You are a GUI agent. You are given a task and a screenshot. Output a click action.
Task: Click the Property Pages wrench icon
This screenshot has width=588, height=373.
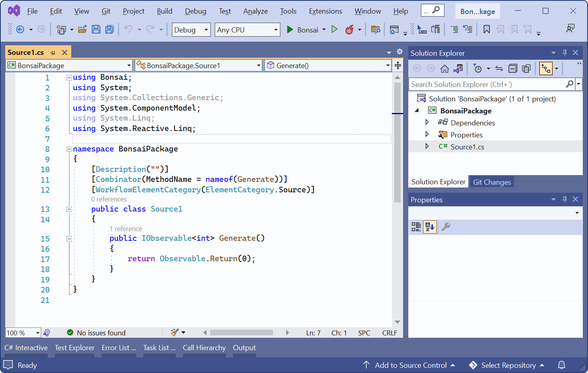(446, 227)
